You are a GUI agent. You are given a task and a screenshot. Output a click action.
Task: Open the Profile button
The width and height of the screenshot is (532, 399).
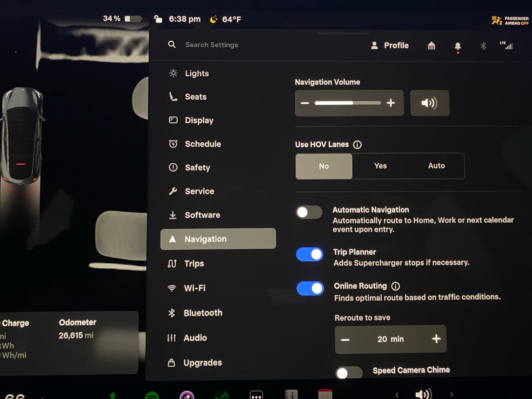[x=390, y=46]
